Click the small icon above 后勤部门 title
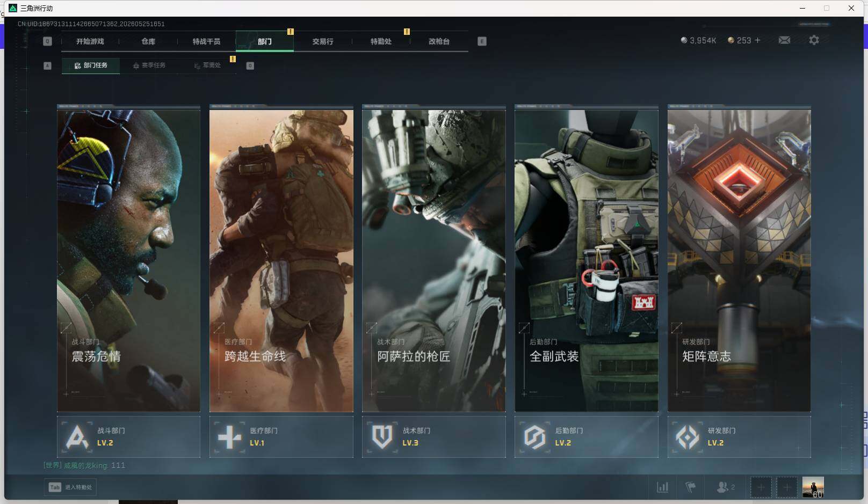The height and width of the screenshot is (504, 868). (x=524, y=327)
